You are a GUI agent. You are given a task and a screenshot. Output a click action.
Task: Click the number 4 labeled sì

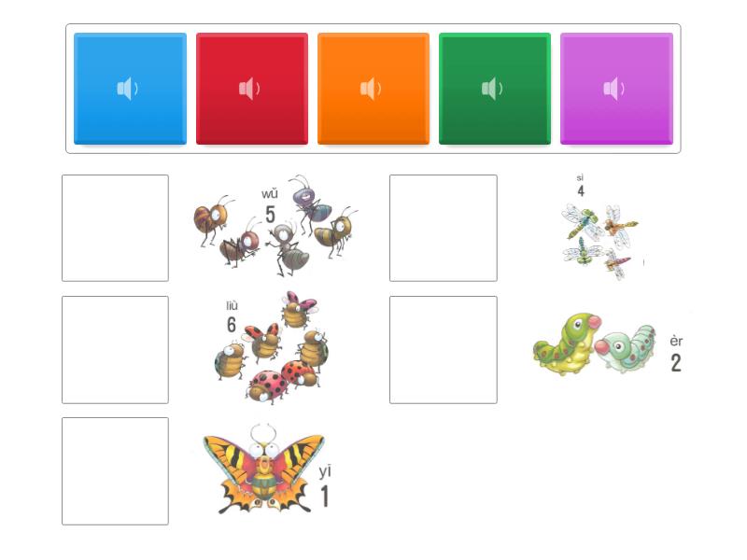[x=581, y=191]
